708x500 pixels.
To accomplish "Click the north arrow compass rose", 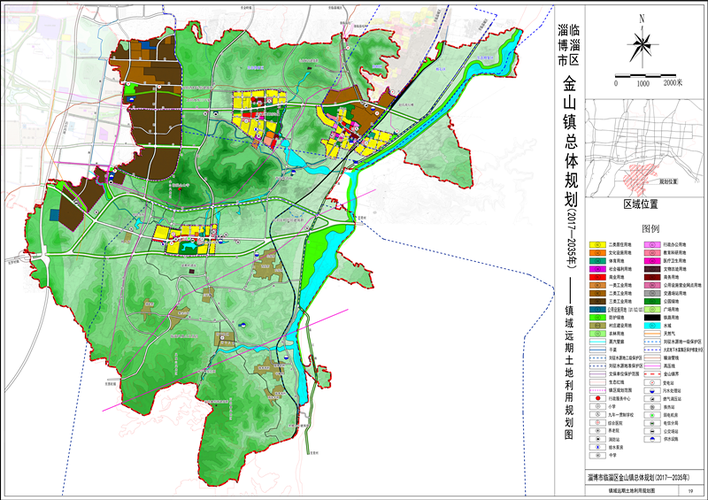I will pos(642,44).
